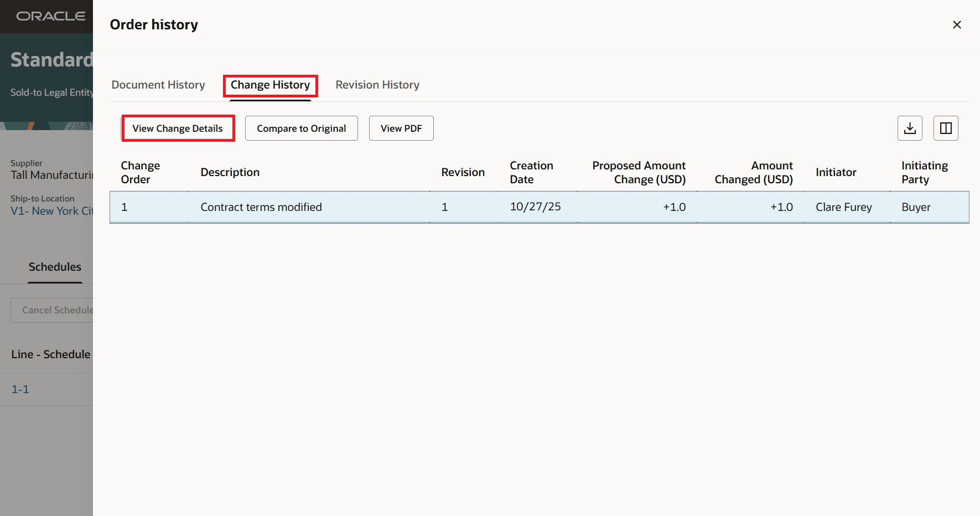Open line schedule 1-1 link
The image size is (980, 516).
pyautogui.click(x=20, y=389)
